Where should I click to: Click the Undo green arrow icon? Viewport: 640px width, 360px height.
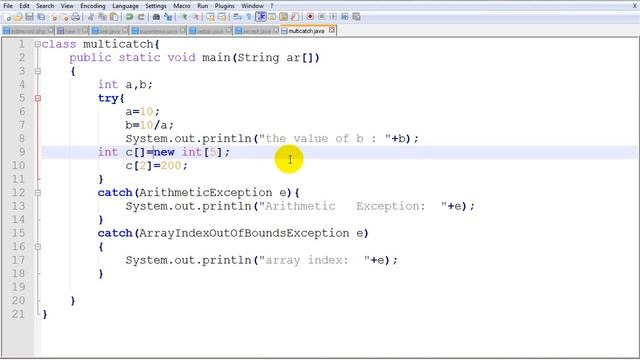[129, 17]
